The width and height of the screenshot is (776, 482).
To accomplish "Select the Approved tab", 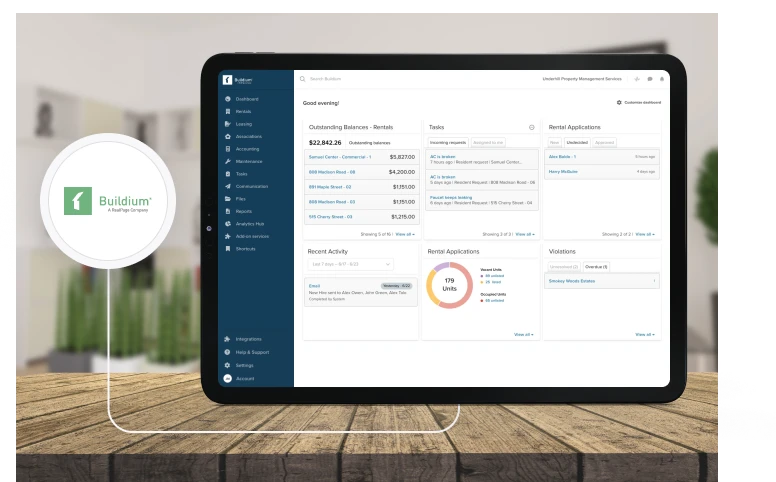I will pos(604,143).
